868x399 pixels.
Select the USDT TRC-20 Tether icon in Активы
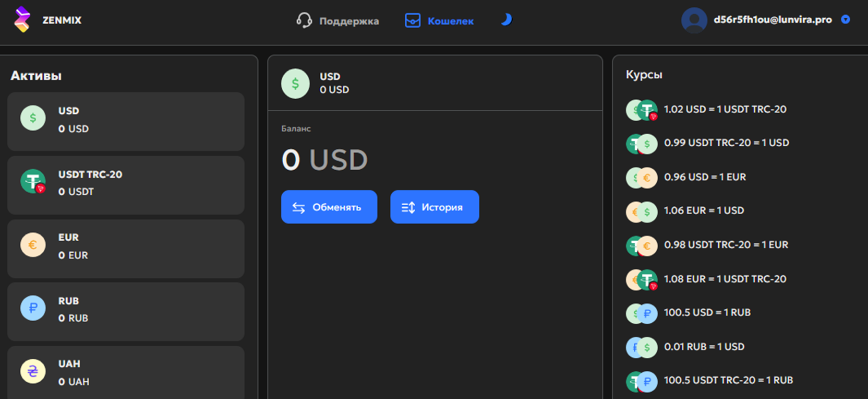pos(33,182)
